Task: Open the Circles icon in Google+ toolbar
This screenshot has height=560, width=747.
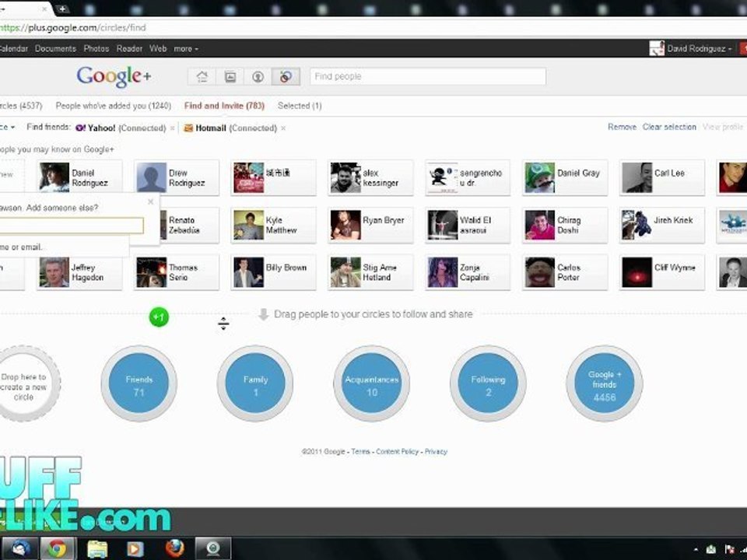Action: (x=286, y=77)
